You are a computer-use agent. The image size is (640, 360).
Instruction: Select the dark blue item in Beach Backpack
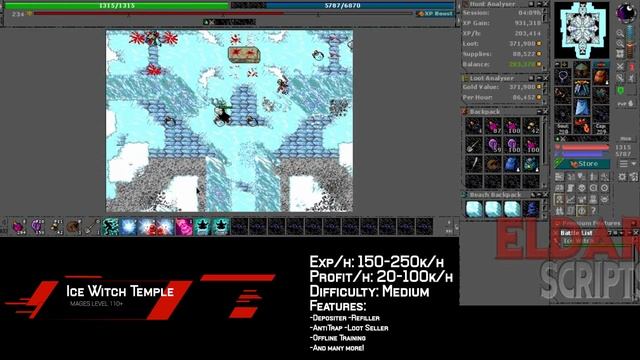pos(531,209)
